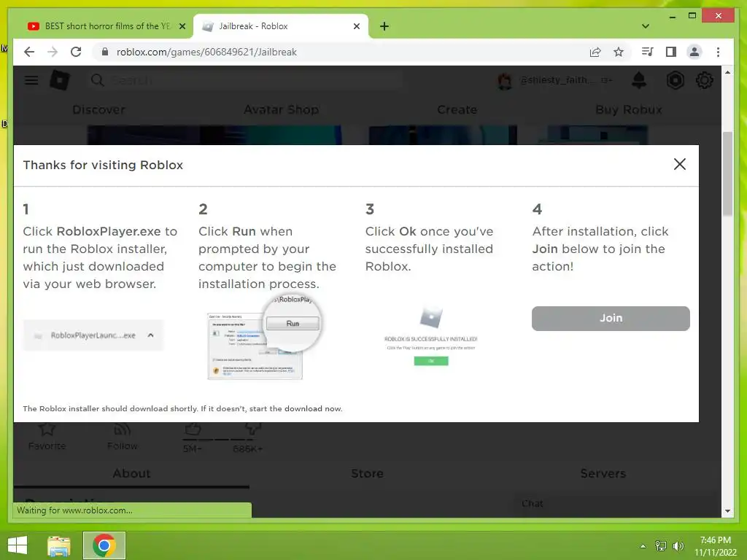Expand the download chip caret
The image size is (747, 560).
tap(150, 335)
